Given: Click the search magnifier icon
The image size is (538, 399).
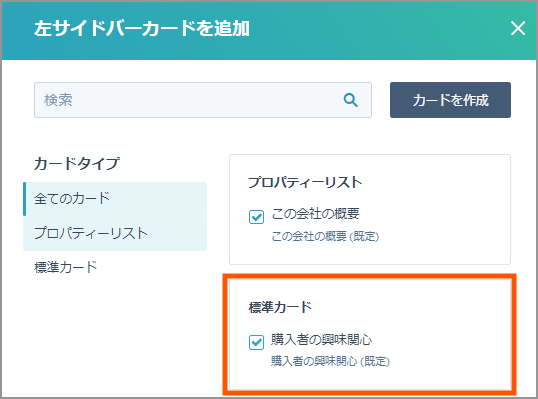Looking at the screenshot, I should click(351, 100).
